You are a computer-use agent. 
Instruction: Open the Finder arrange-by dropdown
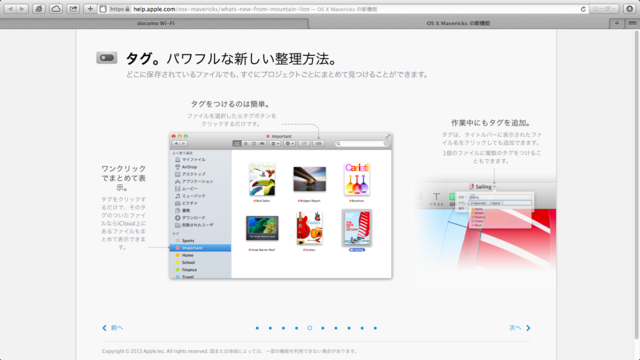coord(275,144)
